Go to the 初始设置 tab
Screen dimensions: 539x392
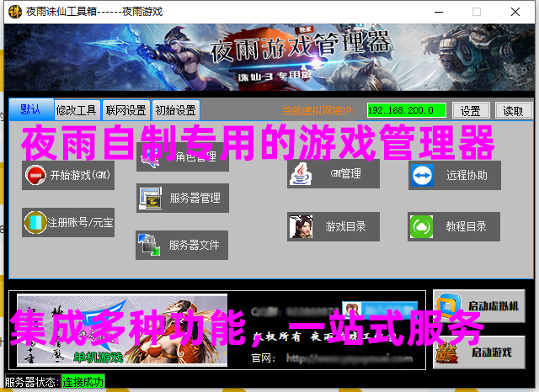175,110
